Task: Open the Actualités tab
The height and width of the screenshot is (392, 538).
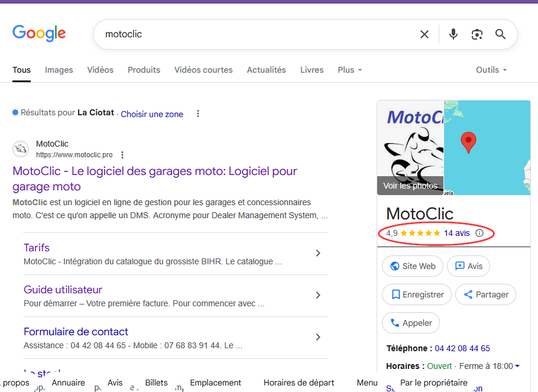Action: 266,70
